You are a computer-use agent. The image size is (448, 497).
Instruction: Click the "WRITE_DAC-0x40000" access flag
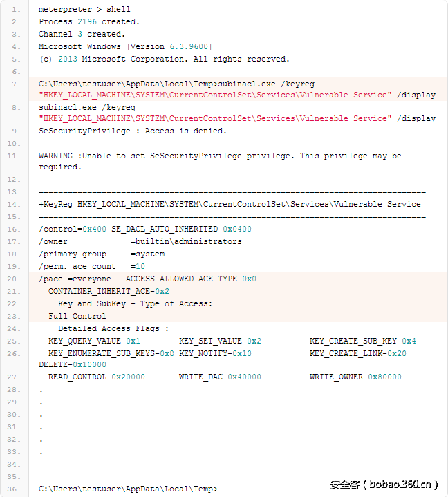coord(220,377)
